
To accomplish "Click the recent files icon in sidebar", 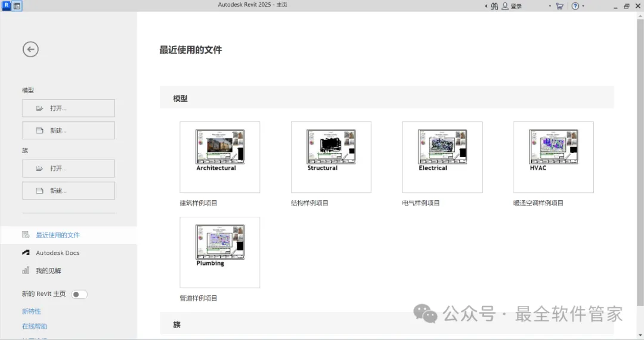I will point(26,235).
